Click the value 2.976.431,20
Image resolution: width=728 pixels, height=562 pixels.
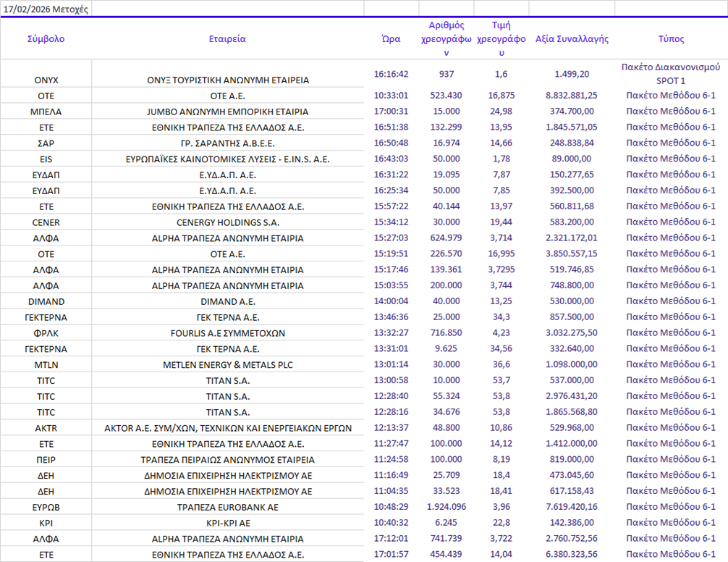572,395
